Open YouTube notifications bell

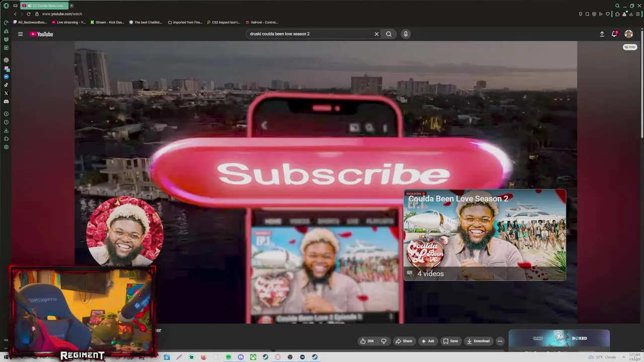click(x=614, y=34)
